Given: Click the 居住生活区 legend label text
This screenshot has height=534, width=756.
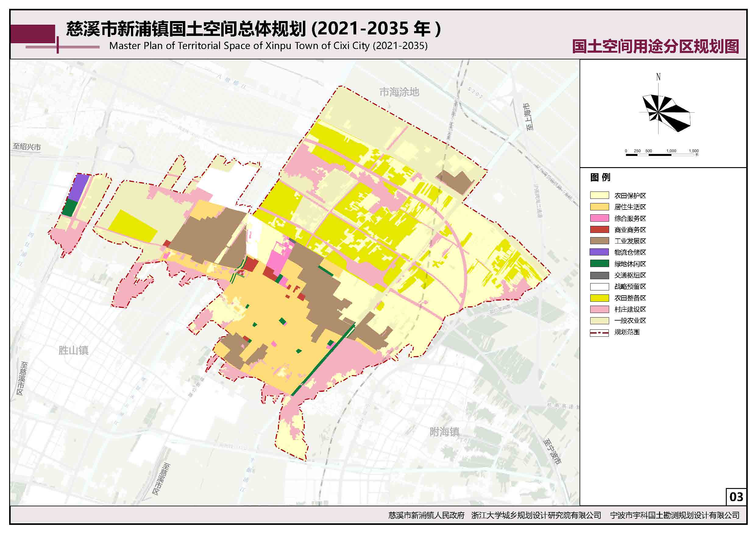Looking at the screenshot, I should tap(630, 207).
